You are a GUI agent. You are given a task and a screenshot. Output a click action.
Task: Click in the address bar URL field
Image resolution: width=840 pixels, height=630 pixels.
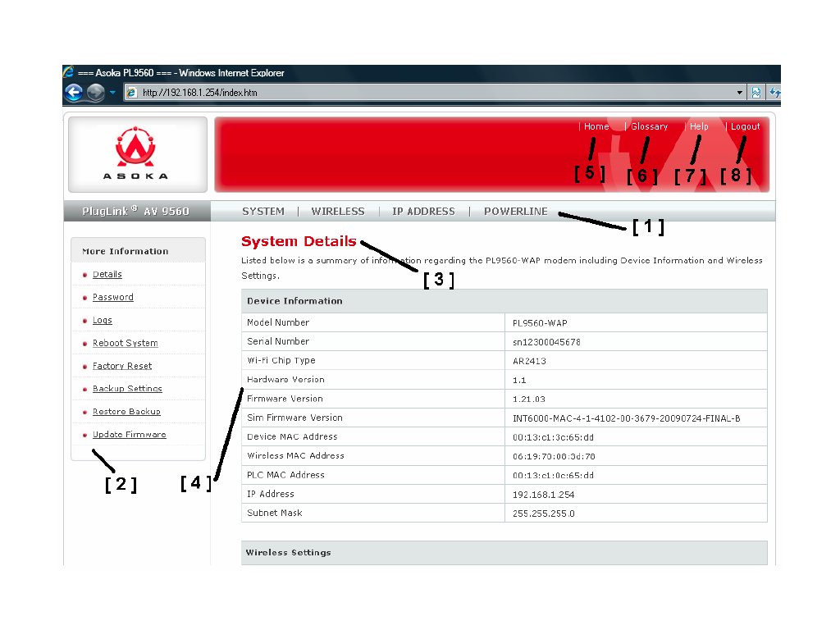pos(410,93)
